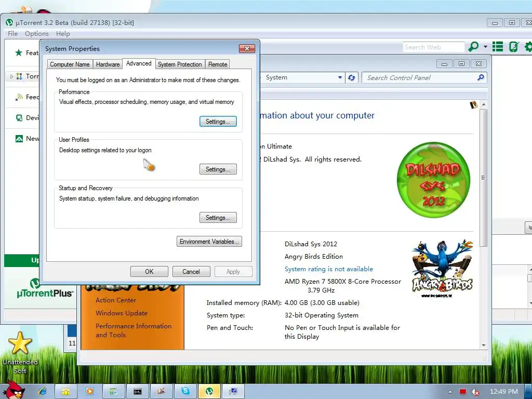Screen dimensions: 532x399
Task: Open the Help menu in uTorrent
Action: click(x=63, y=34)
